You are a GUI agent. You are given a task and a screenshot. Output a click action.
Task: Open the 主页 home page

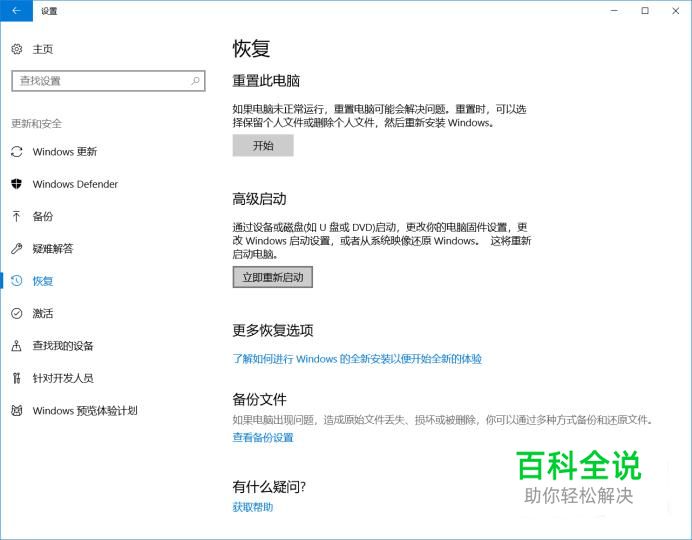(x=43, y=49)
